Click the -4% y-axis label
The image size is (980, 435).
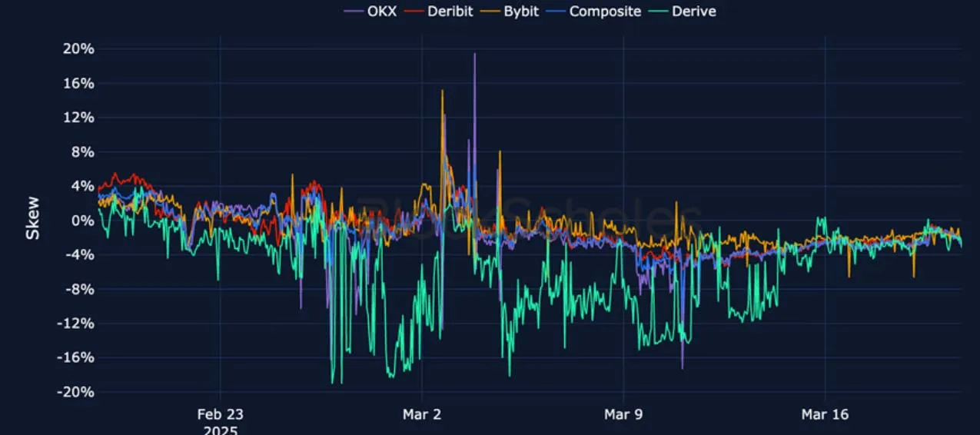tap(79, 255)
